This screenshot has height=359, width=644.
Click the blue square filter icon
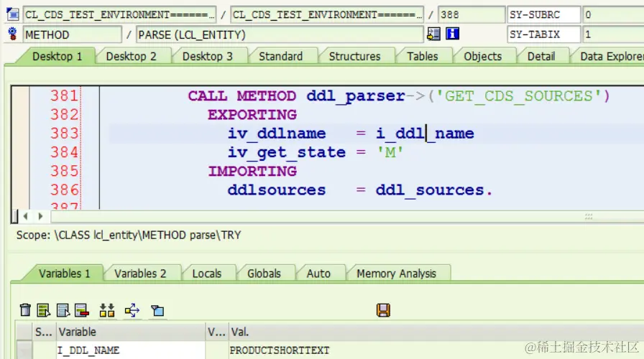pos(157,311)
